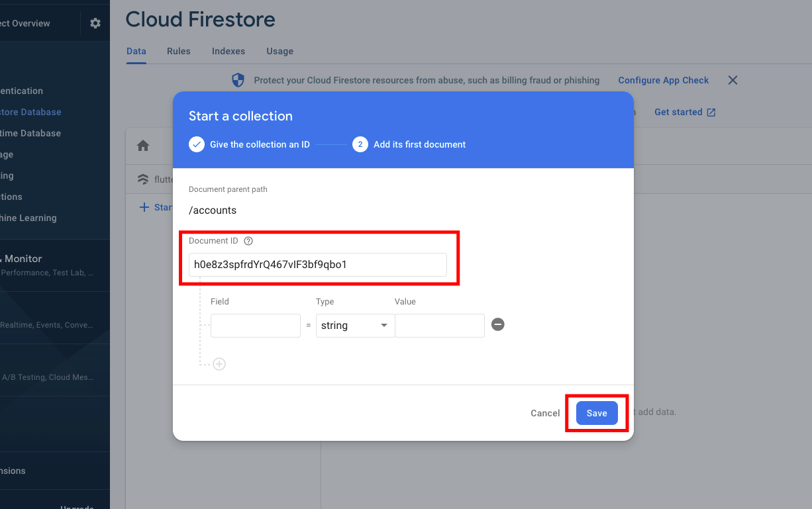Dismiss the App Check banner
Viewport: 812px width, 509px height.
pyautogui.click(x=733, y=80)
